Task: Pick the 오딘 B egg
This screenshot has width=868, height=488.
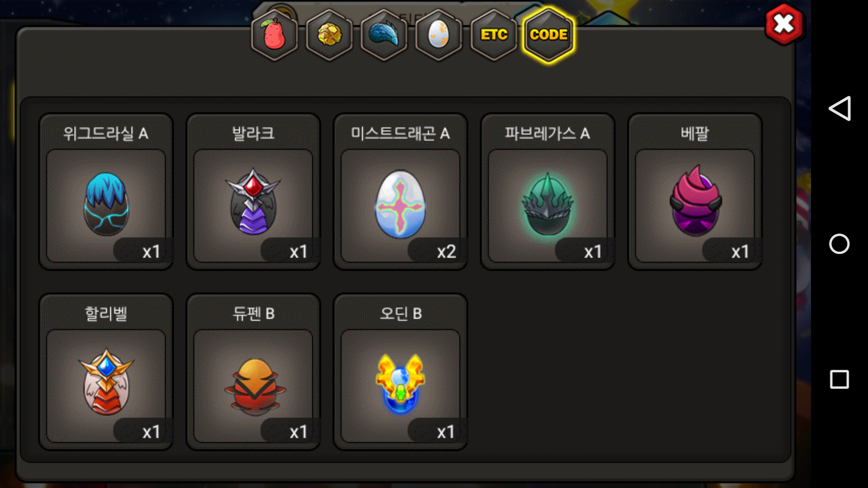Action: point(401,372)
